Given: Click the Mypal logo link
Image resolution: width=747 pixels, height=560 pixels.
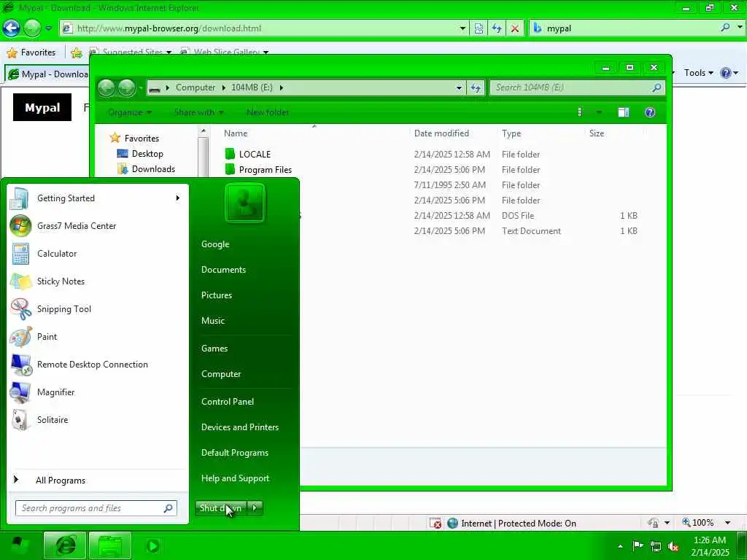Looking at the screenshot, I should [x=42, y=107].
